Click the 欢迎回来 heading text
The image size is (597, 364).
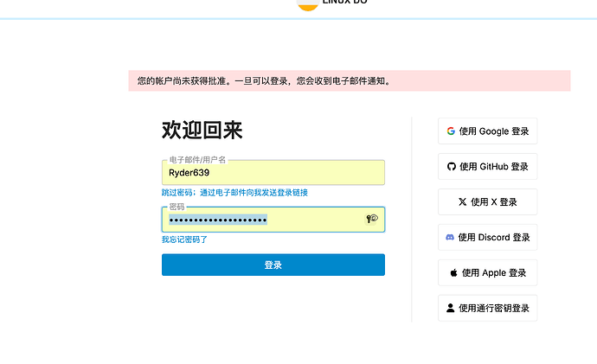coord(202,131)
